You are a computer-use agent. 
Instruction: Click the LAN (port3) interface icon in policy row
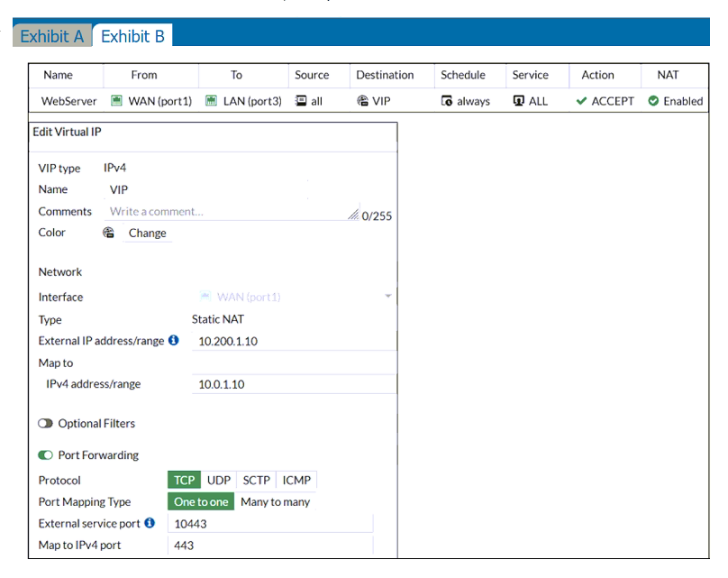[x=211, y=101]
